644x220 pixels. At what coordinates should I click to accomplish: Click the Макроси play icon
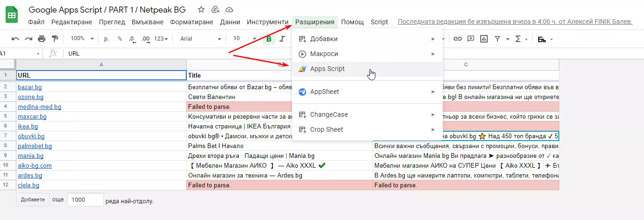coord(302,54)
